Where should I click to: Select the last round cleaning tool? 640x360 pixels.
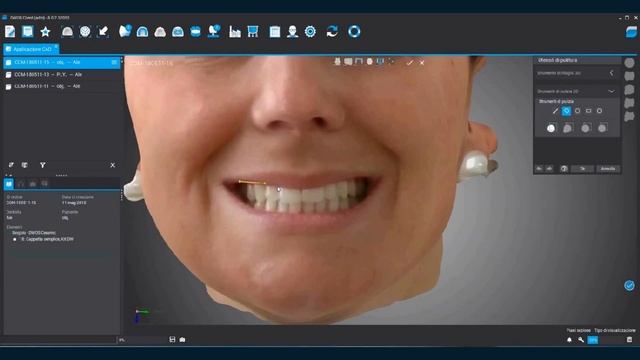[599, 111]
